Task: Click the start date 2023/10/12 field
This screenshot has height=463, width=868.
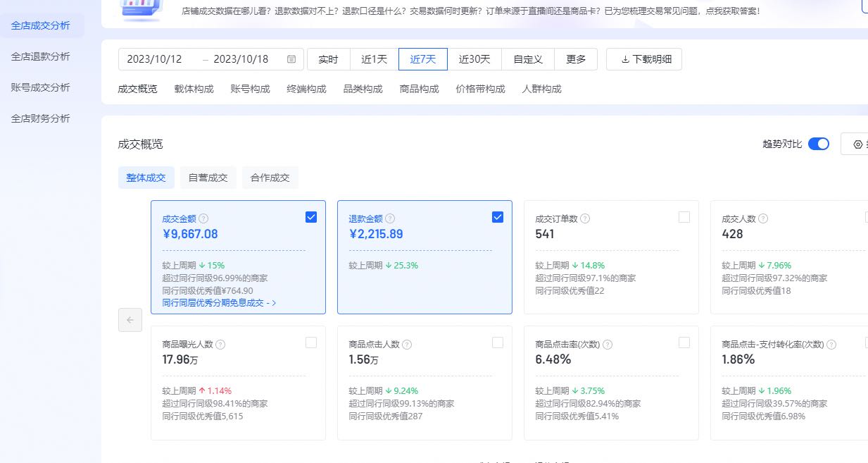Action: (x=154, y=59)
